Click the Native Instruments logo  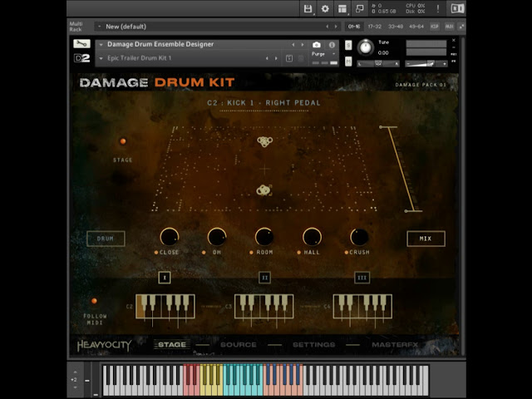click(457, 9)
